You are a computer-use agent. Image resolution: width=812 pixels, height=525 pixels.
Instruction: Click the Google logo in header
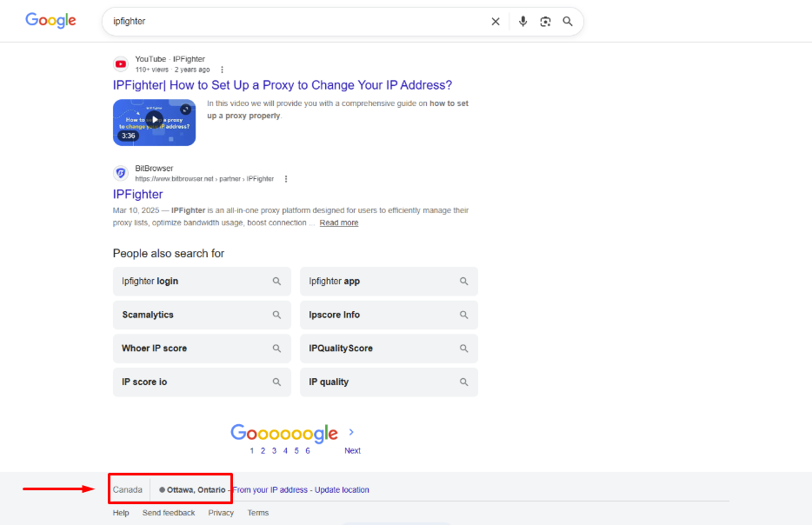[x=50, y=20]
